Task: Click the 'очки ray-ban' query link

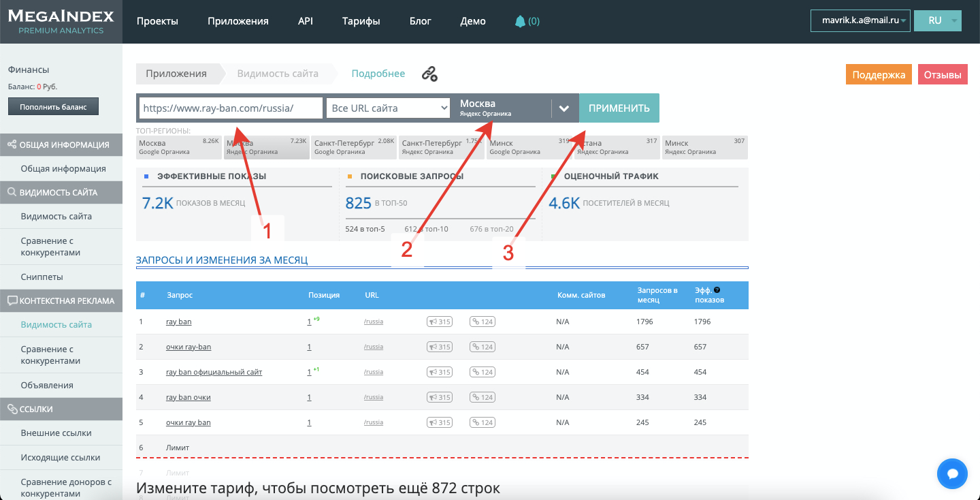Action: 189,347
